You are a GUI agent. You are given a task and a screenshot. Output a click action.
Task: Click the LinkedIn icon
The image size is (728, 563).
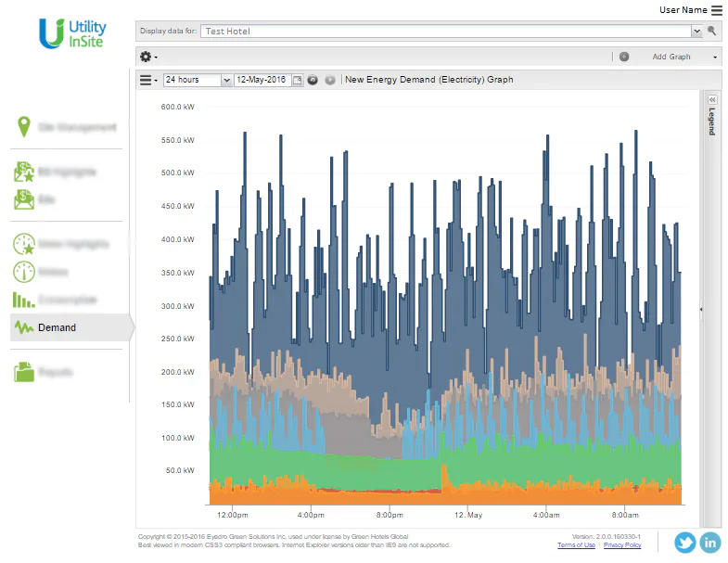click(710, 542)
